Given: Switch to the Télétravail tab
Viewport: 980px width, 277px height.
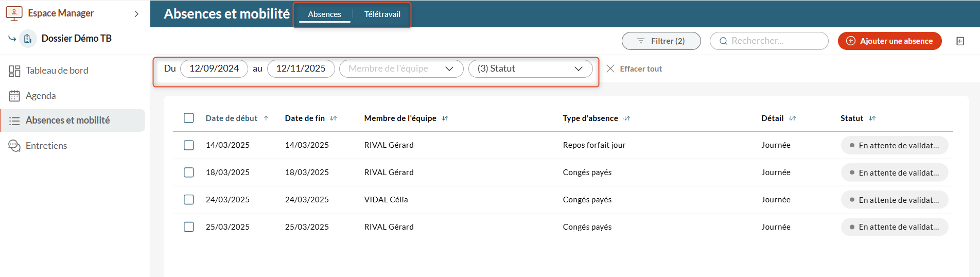Looking at the screenshot, I should (382, 14).
